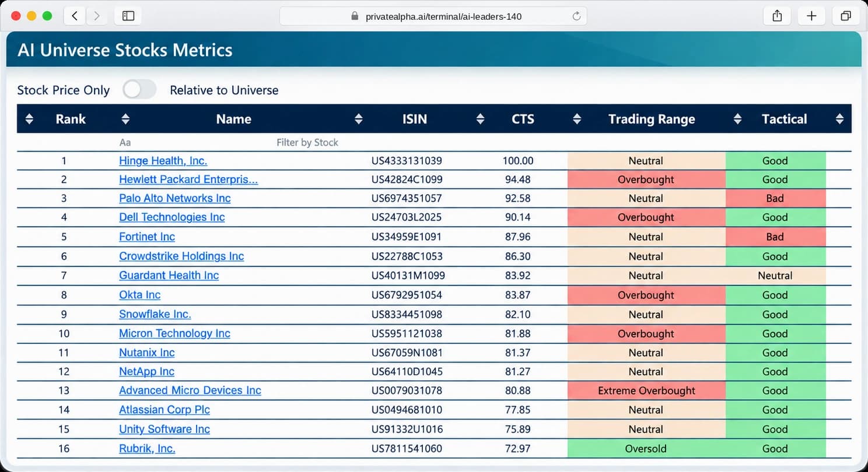This screenshot has width=868, height=472.
Task: Click sort arrows left of CTS header
Action: tap(480, 119)
